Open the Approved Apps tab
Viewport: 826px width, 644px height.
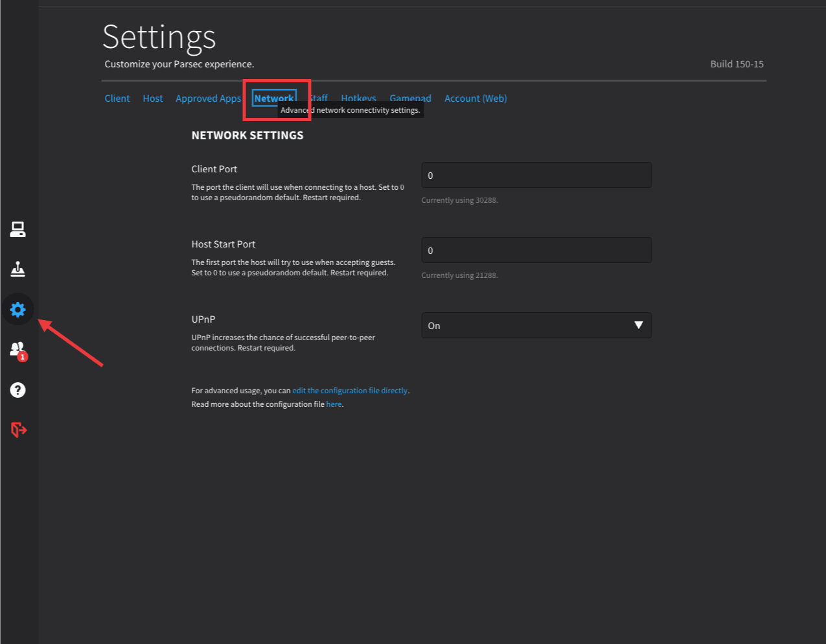pyautogui.click(x=208, y=98)
